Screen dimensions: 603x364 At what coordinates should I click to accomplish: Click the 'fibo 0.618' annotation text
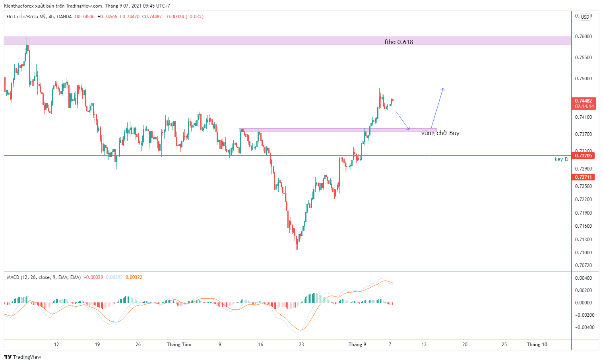[399, 42]
